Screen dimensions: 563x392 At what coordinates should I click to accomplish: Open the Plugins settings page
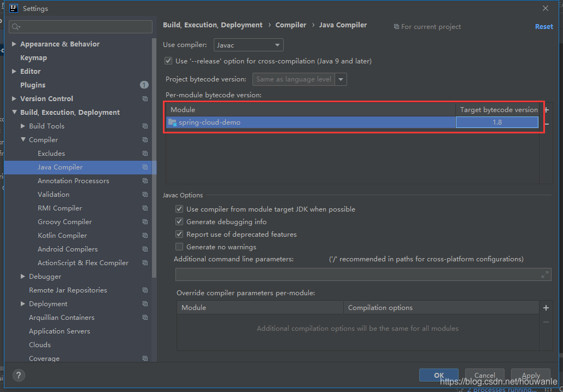click(33, 85)
